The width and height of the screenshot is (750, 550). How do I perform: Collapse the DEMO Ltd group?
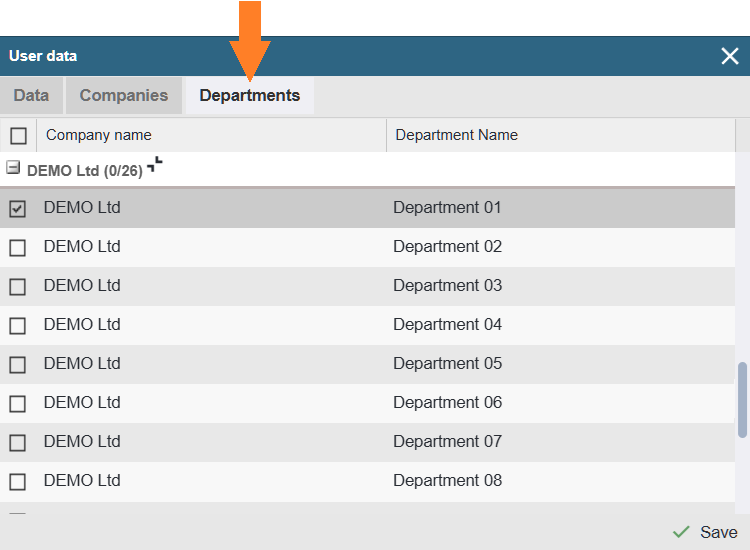click(13, 169)
